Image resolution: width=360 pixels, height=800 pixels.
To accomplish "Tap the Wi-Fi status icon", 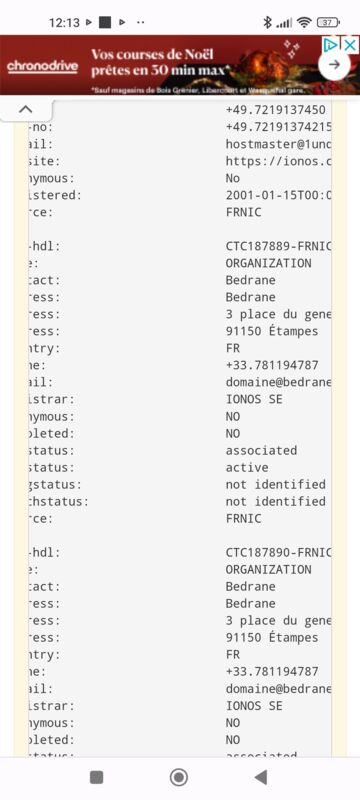I will [x=304, y=22].
